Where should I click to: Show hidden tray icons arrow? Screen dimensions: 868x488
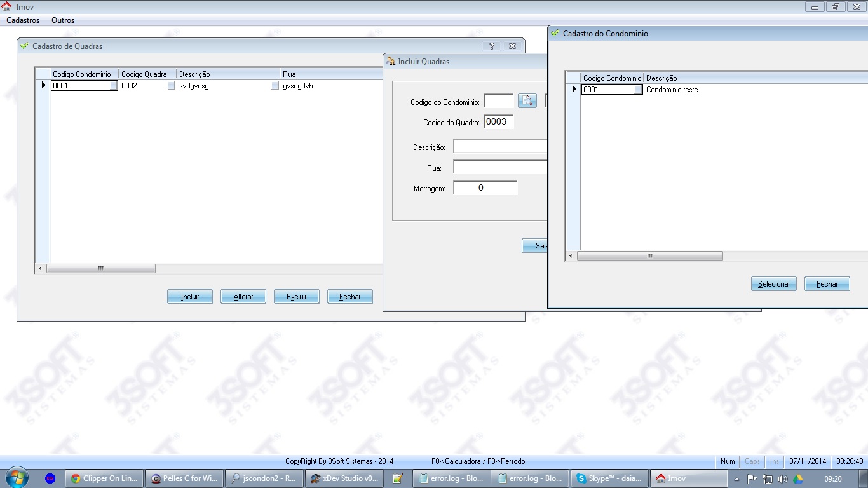tap(736, 479)
